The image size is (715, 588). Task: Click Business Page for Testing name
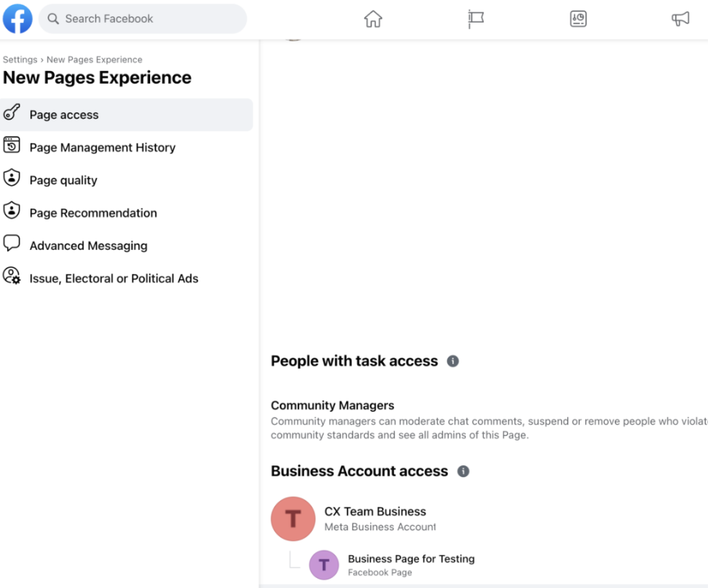click(411, 559)
